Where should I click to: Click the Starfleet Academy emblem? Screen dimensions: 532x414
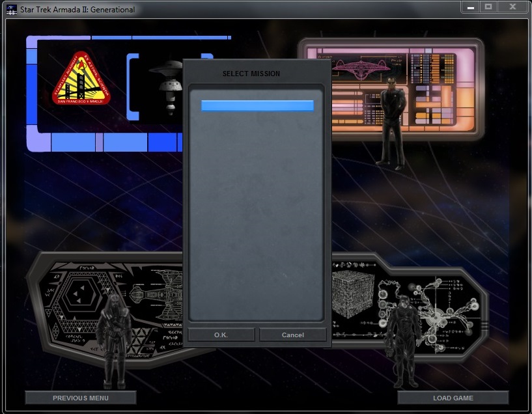(x=81, y=78)
